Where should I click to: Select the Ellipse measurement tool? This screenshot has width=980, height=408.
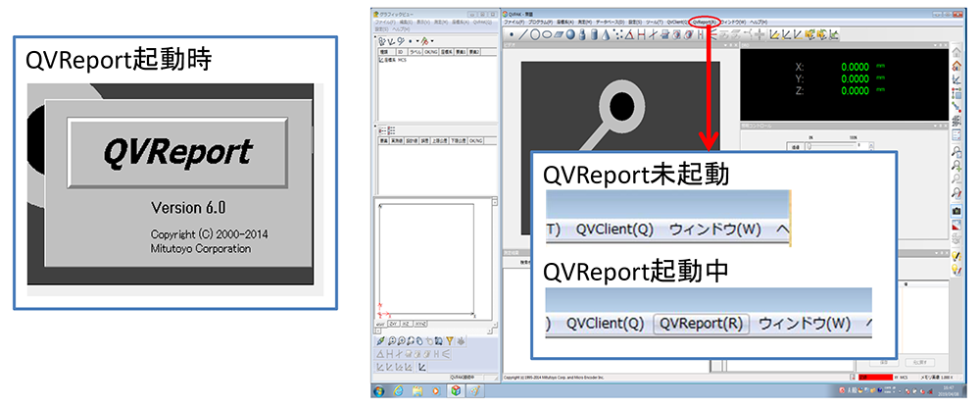(x=547, y=35)
